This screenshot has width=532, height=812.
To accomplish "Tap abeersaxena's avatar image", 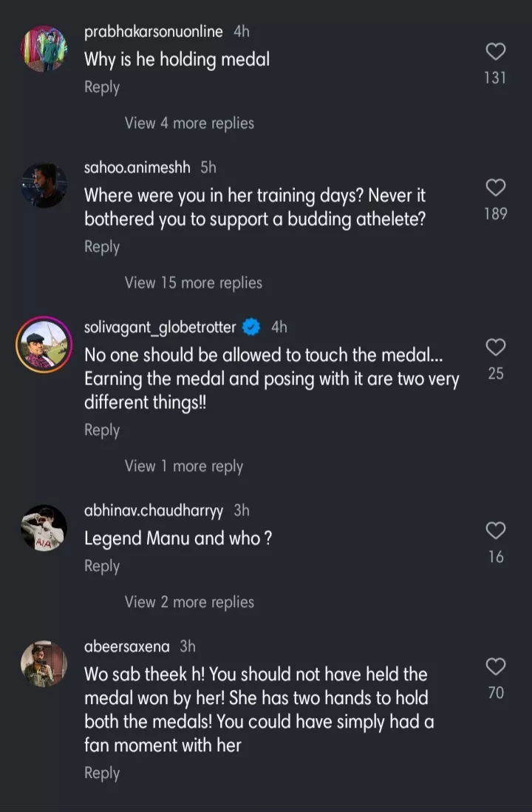I will (x=44, y=664).
